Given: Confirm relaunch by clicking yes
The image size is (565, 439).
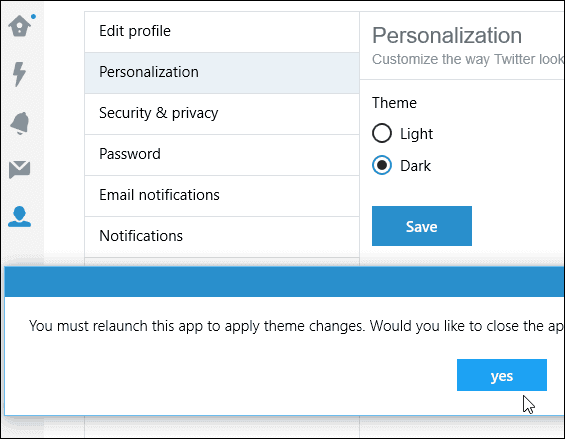Looking at the screenshot, I should click(502, 375).
